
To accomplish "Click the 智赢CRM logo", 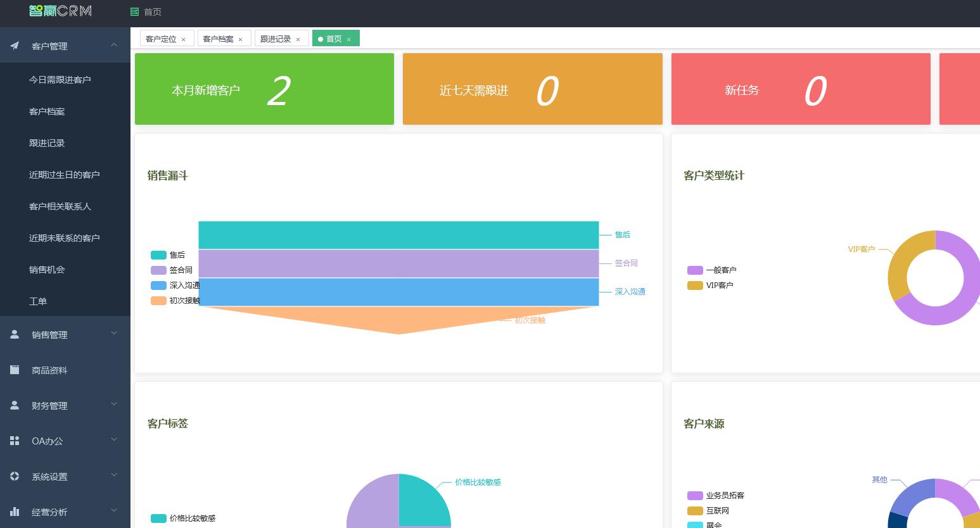I will pyautogui.click(x=60, y=10).
